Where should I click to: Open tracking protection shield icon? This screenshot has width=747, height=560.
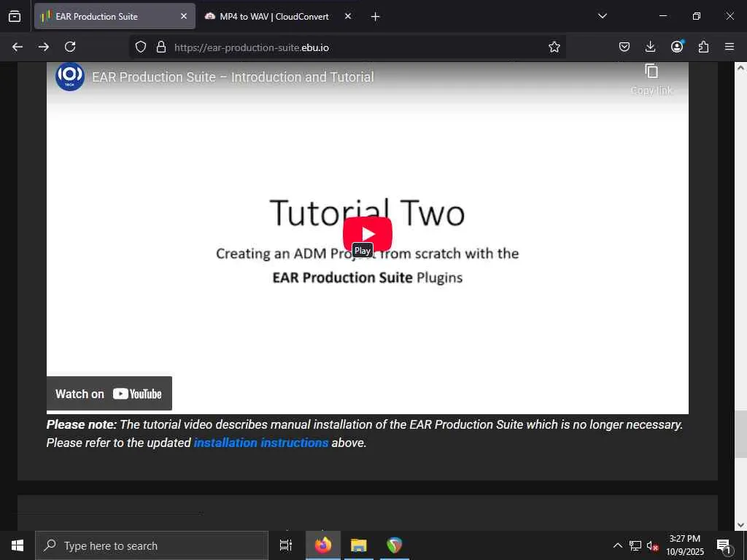pyautogui.click(x=141, y=47)
